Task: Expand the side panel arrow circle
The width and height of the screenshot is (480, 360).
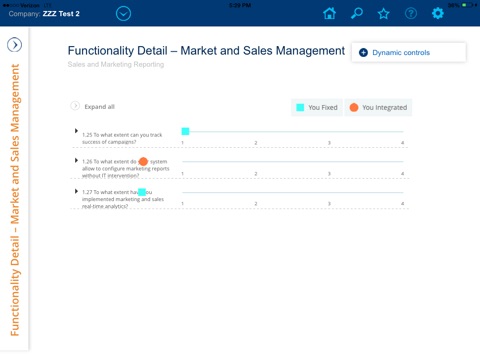Action: tap(14, 45)
